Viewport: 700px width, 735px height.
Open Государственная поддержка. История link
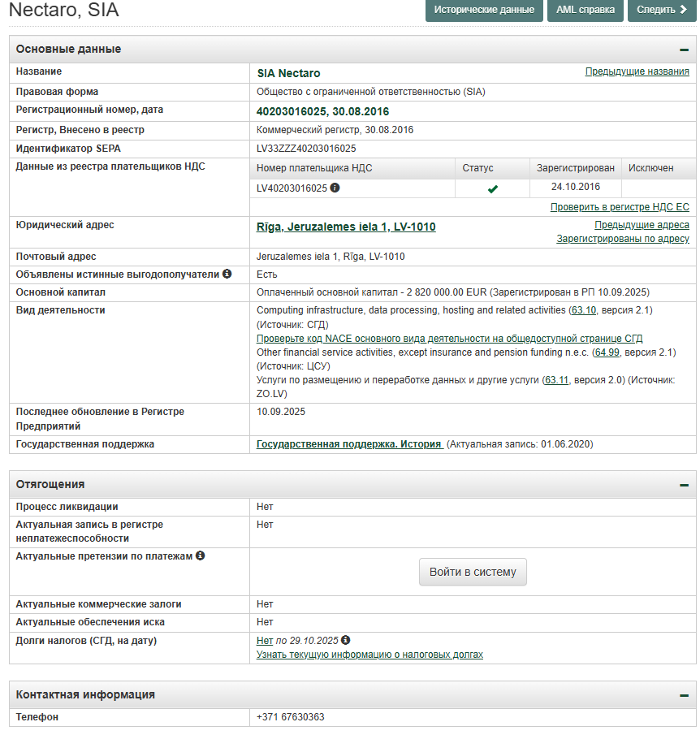pyautogui.click(x=349, y=444)
